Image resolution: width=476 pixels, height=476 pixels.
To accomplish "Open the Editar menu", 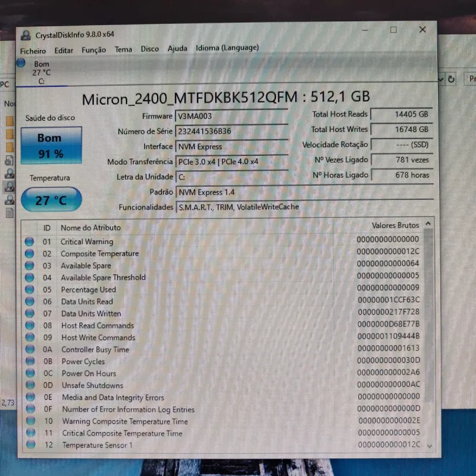I will [x=64, y=51].
